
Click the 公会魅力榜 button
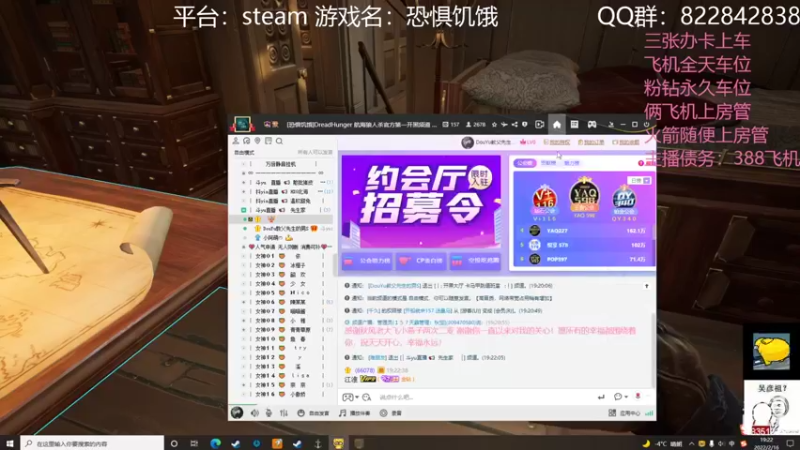coord(367,261)
